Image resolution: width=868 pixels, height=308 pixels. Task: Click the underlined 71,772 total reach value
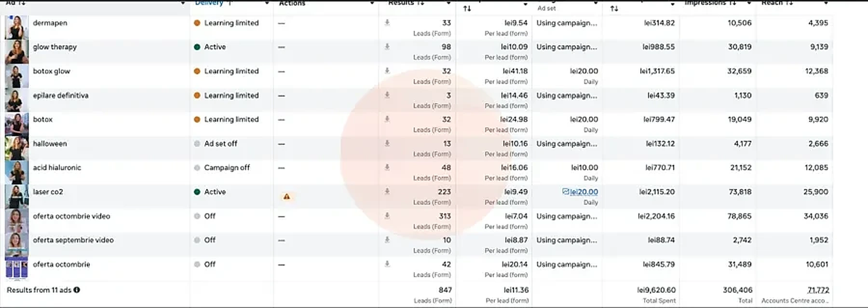[x=818, y=290]
